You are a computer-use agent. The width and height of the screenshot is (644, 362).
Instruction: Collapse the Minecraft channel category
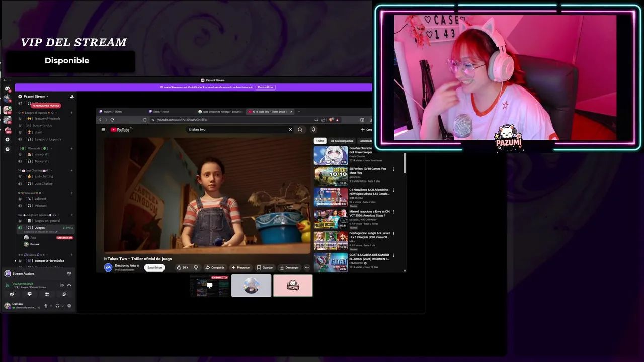tap(36, 149)
